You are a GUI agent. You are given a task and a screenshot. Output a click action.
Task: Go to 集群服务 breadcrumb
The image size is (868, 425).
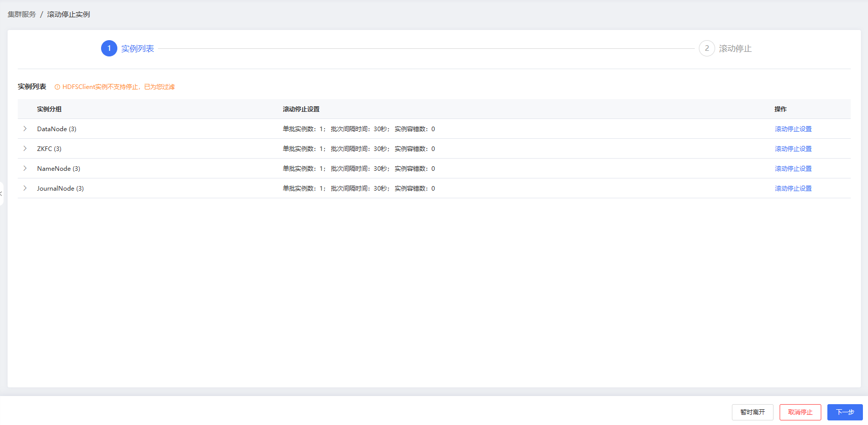[22, 14]
